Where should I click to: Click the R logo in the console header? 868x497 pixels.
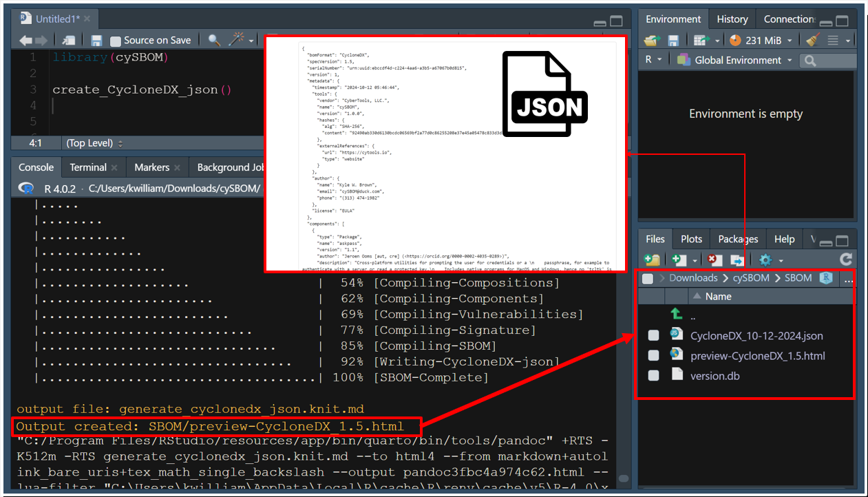(x=26, y=188)
